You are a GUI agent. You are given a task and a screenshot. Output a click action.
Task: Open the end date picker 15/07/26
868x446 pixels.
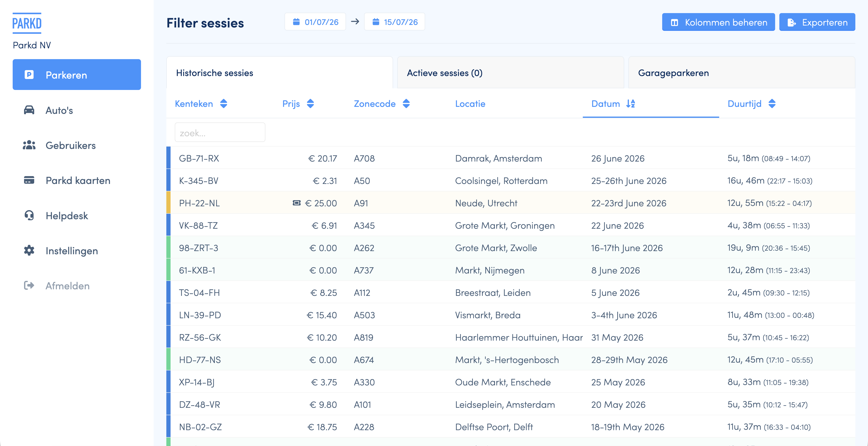pos(394,22)
